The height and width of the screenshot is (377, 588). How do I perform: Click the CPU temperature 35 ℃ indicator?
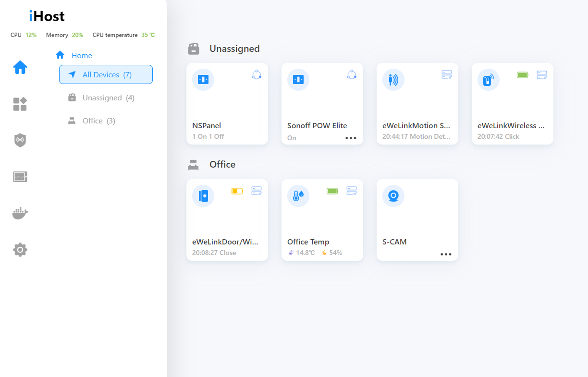pos(123,35)
